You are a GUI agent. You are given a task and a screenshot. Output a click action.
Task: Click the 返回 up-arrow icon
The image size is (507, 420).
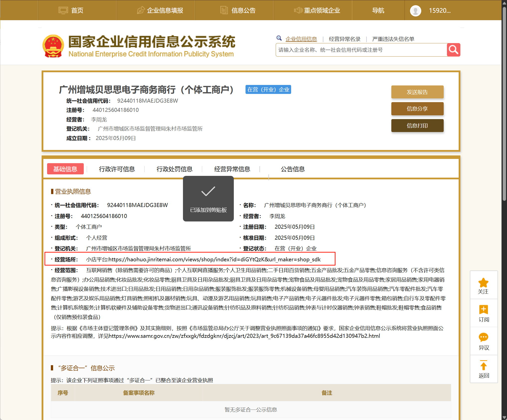483,365
